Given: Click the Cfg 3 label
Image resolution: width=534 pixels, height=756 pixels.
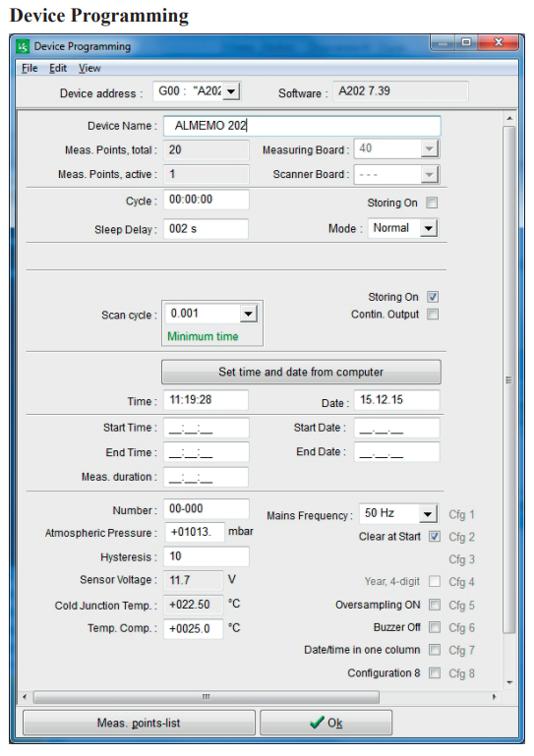Looking at the screenshot, I should pyautogui.click(x=461, y=559).
